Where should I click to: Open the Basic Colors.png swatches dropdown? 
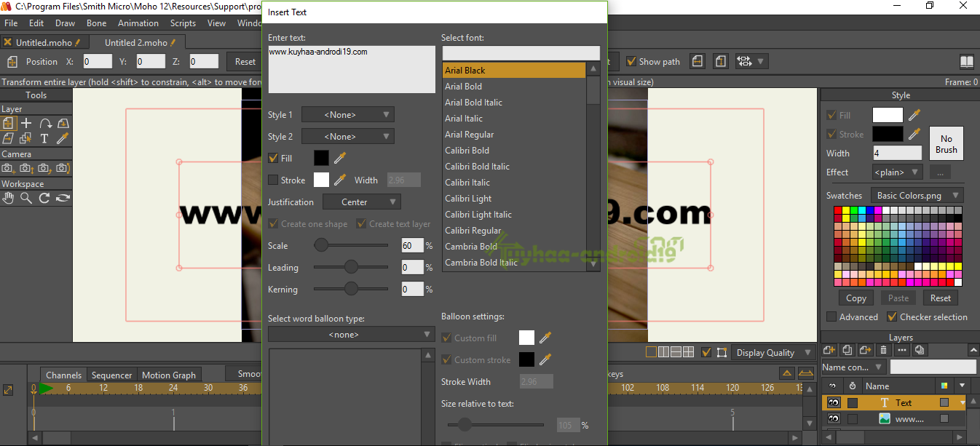pos(918,195)
